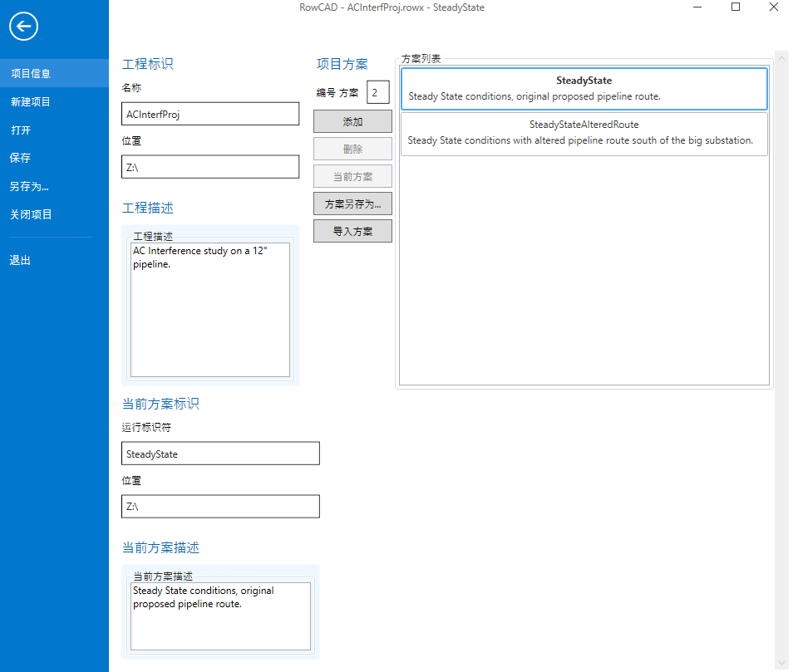Click the 名称 label
The width and height of the screenshot is (793, 672).
pyautogui.click(x=131, y=87)
